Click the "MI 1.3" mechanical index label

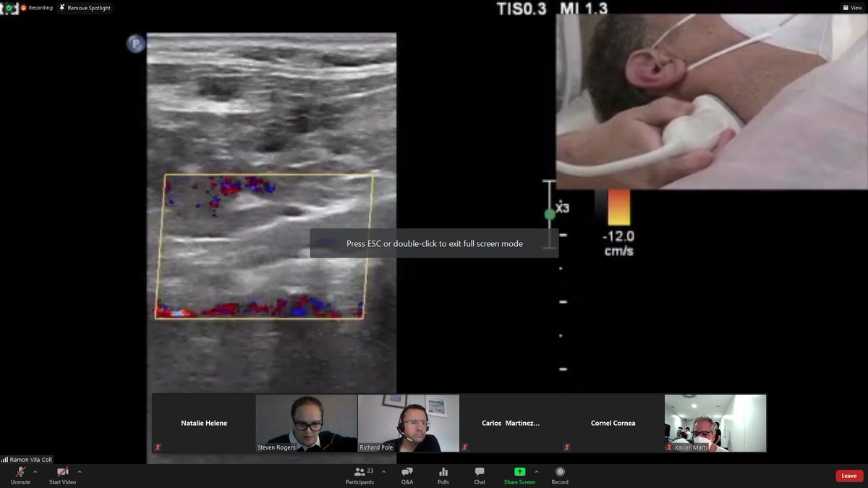[x=583, y=9]
